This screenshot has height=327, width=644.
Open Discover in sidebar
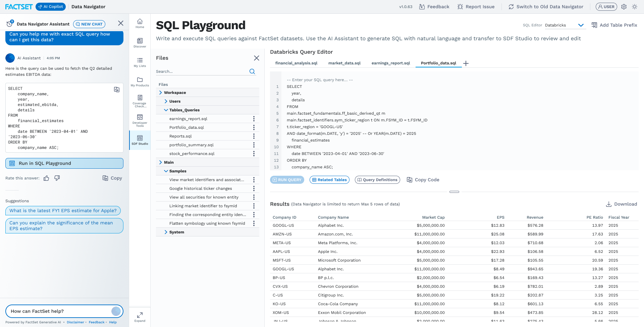tap(140, 43)
